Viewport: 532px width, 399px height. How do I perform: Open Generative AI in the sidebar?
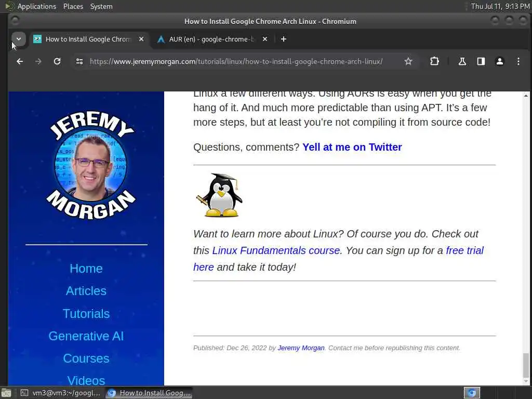click(86, 336)
